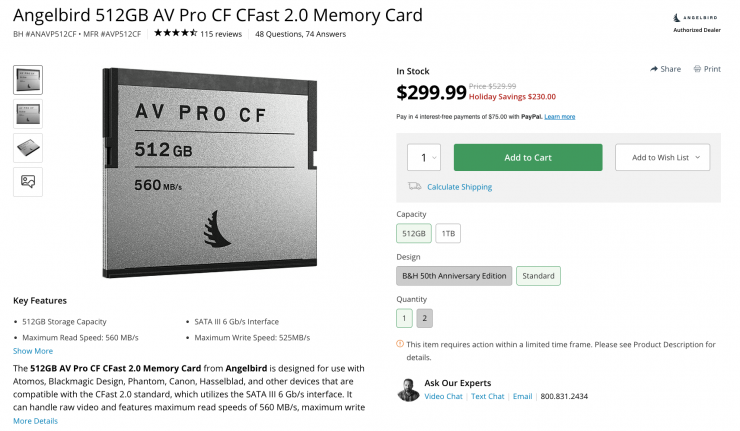Open the customer images gallery thumbnail icon
Screen dimensions: 740x431
pyautogui.click(x=28, y=181)
